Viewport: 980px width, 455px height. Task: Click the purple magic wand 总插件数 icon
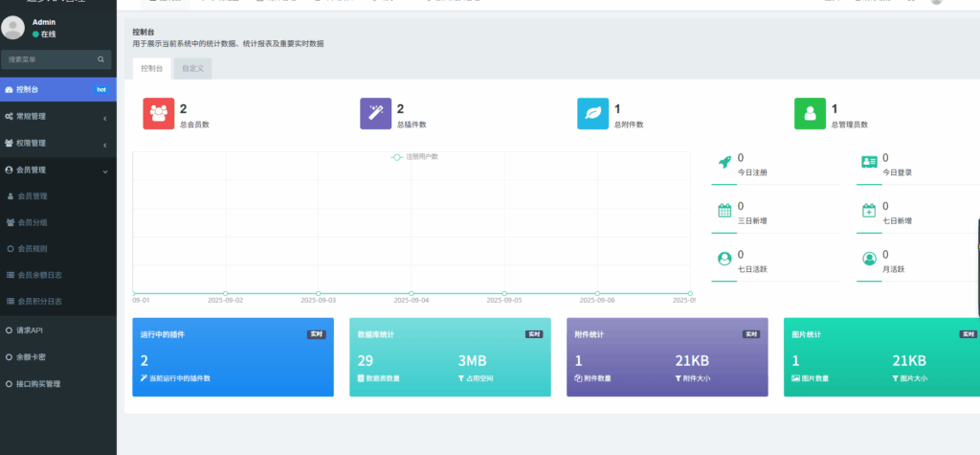click(x=375, y=113)
